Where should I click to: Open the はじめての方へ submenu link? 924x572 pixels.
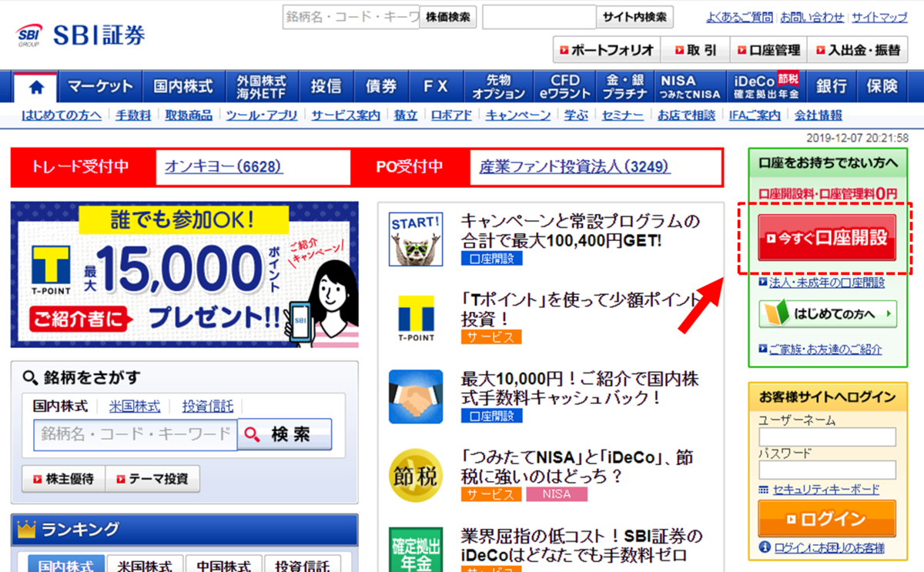coord(62,115)
